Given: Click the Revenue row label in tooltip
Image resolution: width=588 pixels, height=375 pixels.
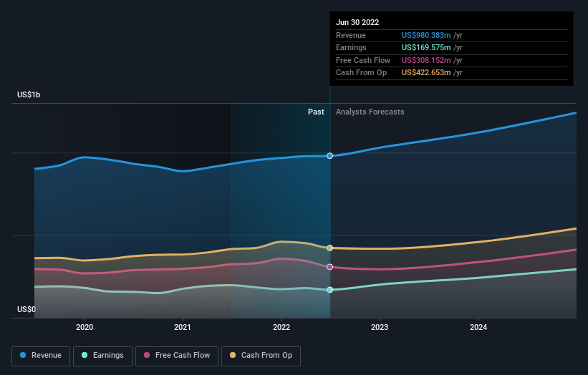Looking at the screenshot, I should (351, 35).
